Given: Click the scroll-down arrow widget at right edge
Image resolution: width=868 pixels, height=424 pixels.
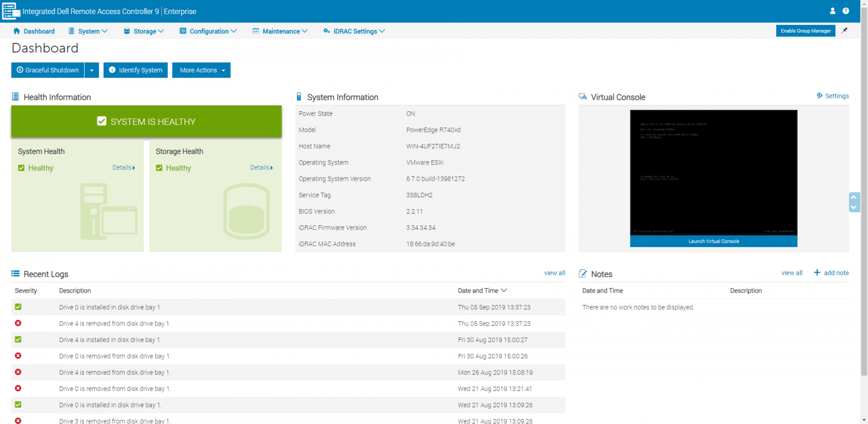Looking at the screenshot, I should [x=854, y=207].
